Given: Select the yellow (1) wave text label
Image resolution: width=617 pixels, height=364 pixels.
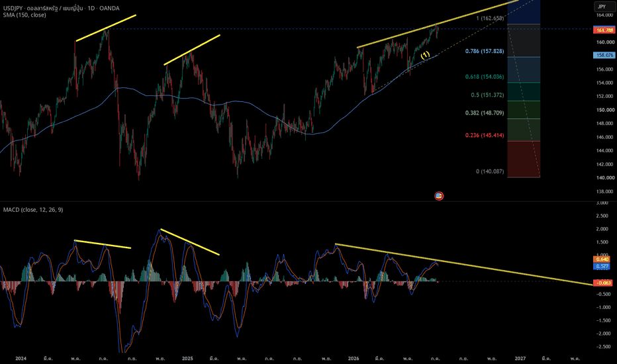Looking at the screenshot, I should pos(426,55).
